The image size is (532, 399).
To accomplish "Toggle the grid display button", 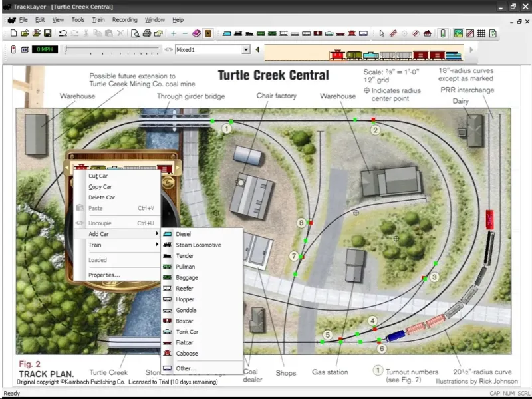I will click(x=481, y=33).
